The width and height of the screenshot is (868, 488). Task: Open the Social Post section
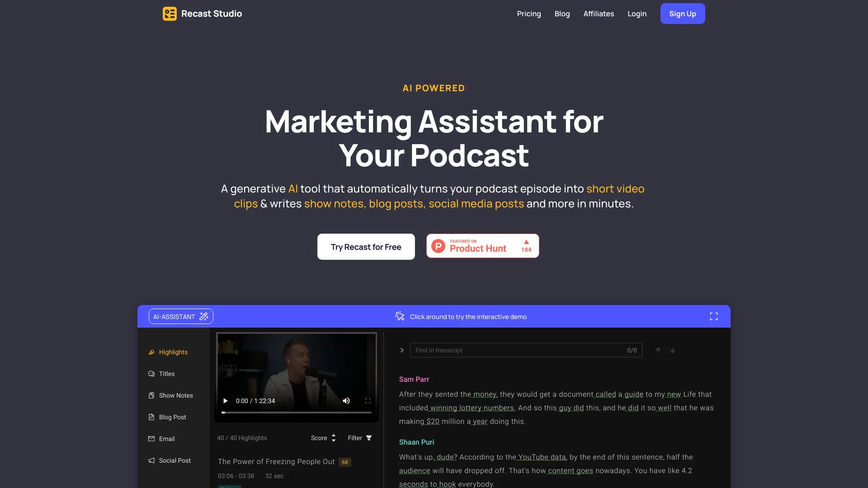(175, 460)
